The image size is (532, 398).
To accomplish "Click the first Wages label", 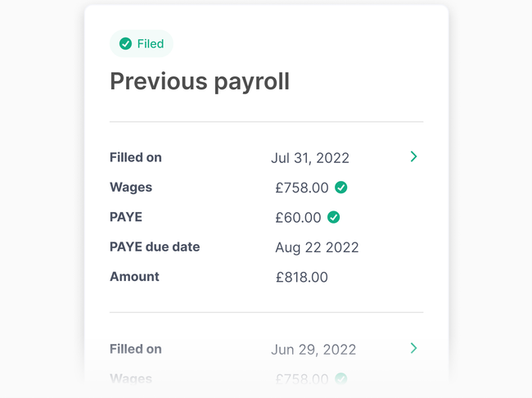I will 131,188.
